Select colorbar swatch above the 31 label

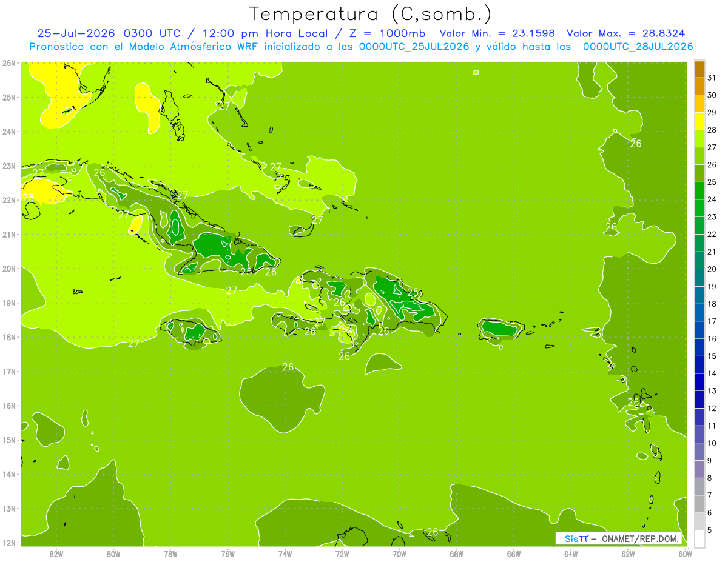pyautogui.click(x=699, y=69)
